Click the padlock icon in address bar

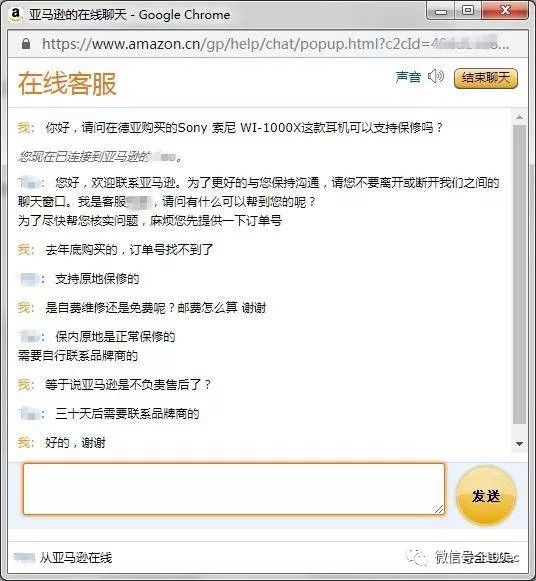click(x=26, y=44)
